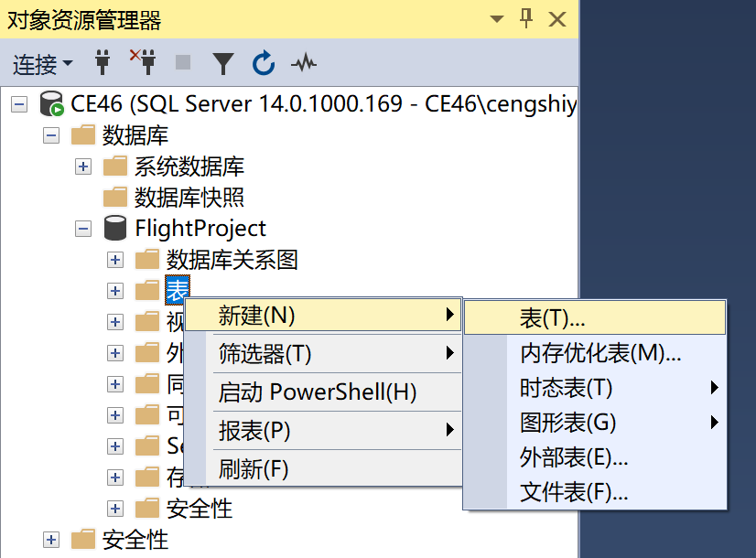Expand the 表 folder node
The image size is (756, 558).
coord(114,291)
